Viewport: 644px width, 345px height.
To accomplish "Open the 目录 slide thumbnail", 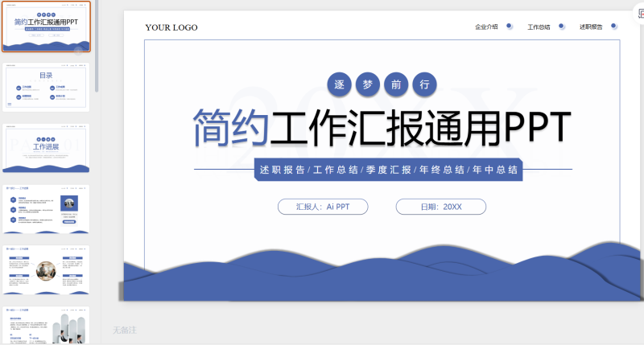I will click(x=46, y=87).
